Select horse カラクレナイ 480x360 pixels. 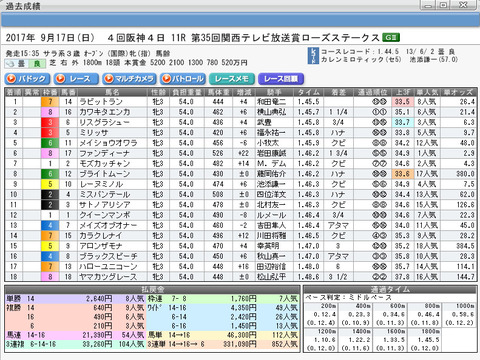click(101, 236)
